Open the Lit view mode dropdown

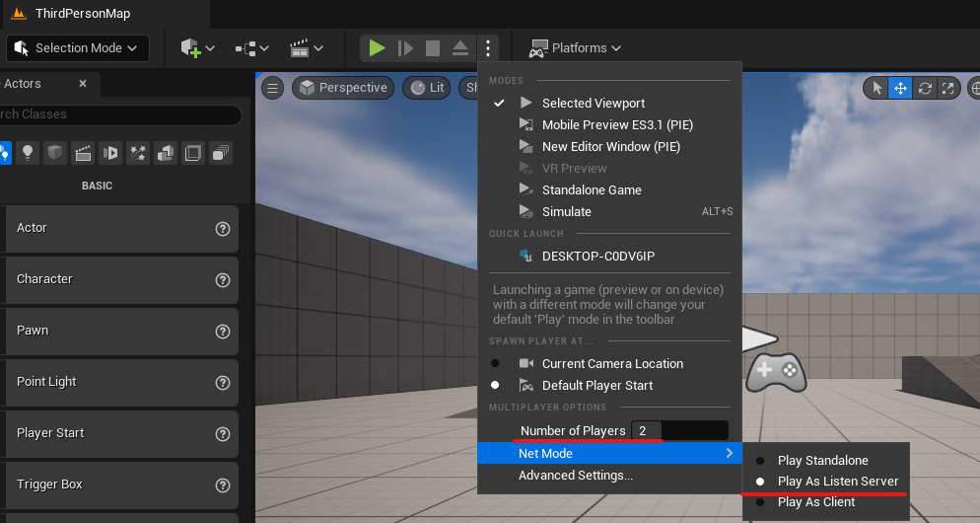pyautogui.click(x=427, y=88)
